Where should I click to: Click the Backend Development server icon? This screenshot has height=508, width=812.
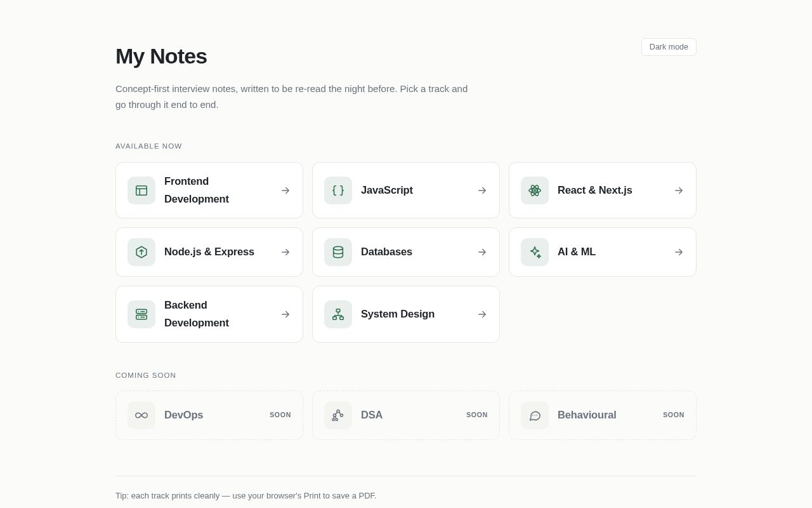pos(141,314)
